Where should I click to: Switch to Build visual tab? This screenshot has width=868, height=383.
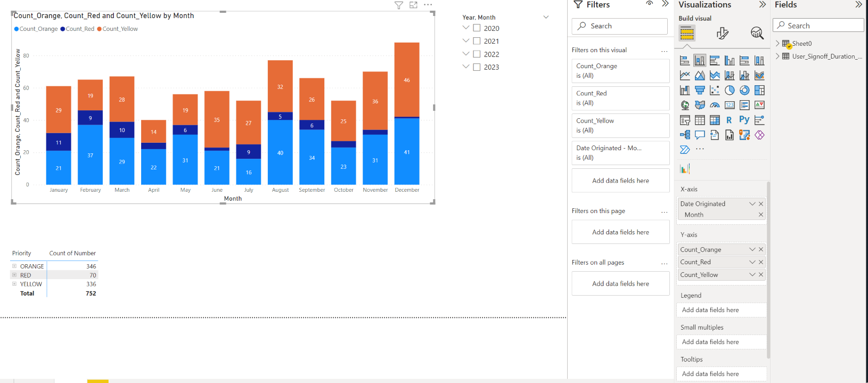(x=687, y=34)
